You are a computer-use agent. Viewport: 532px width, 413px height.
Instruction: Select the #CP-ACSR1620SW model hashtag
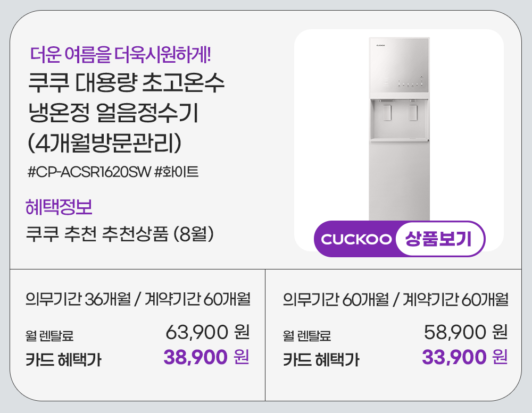(x=88, y=172)
